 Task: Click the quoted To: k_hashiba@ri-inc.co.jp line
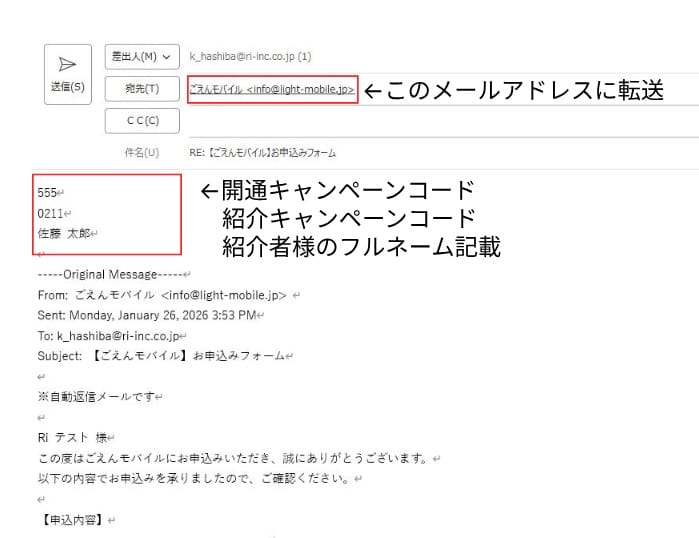(110, 336)
